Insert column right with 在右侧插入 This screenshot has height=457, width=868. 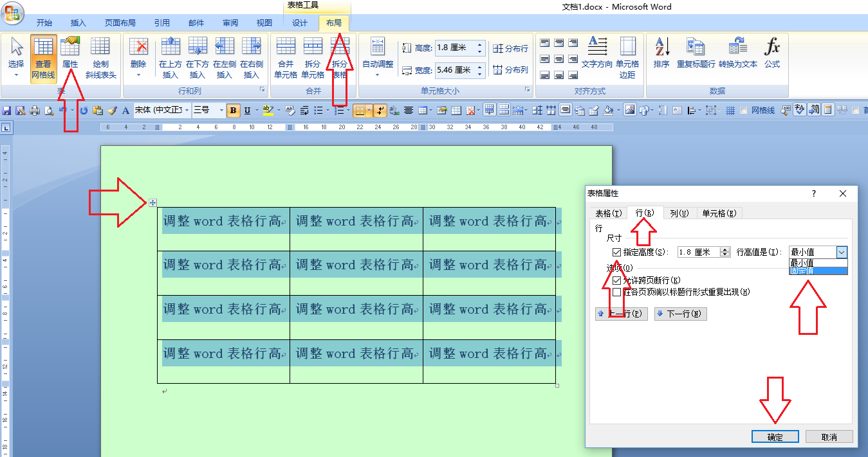252,57
